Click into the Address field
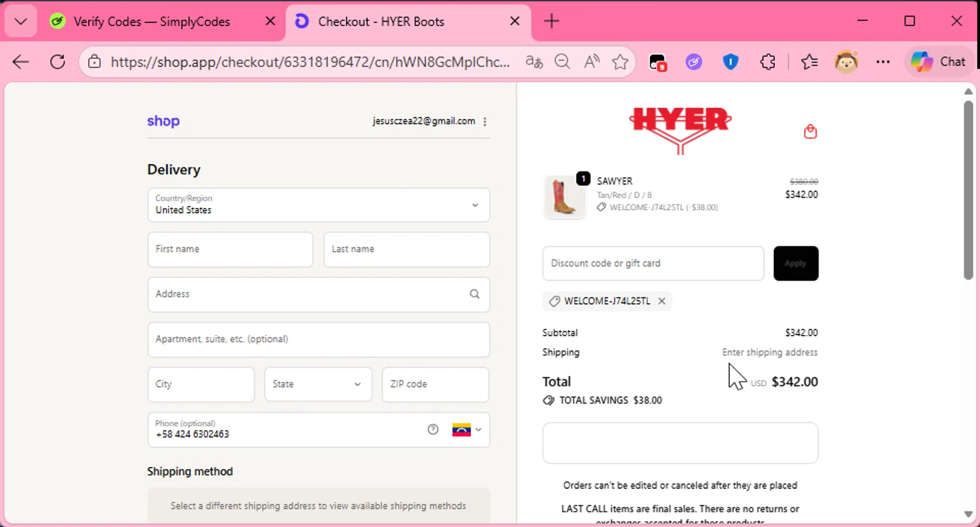 coord(319,294)
